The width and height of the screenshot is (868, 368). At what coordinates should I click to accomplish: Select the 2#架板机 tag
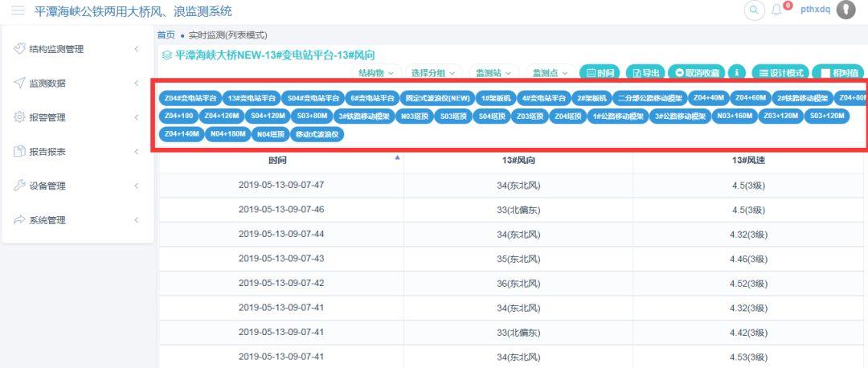pyautogui.click(x=592, y=99)
